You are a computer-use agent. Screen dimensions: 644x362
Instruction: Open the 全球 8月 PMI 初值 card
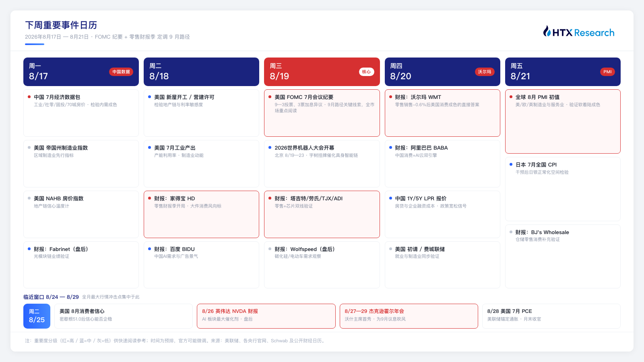[x=563, y=121]
